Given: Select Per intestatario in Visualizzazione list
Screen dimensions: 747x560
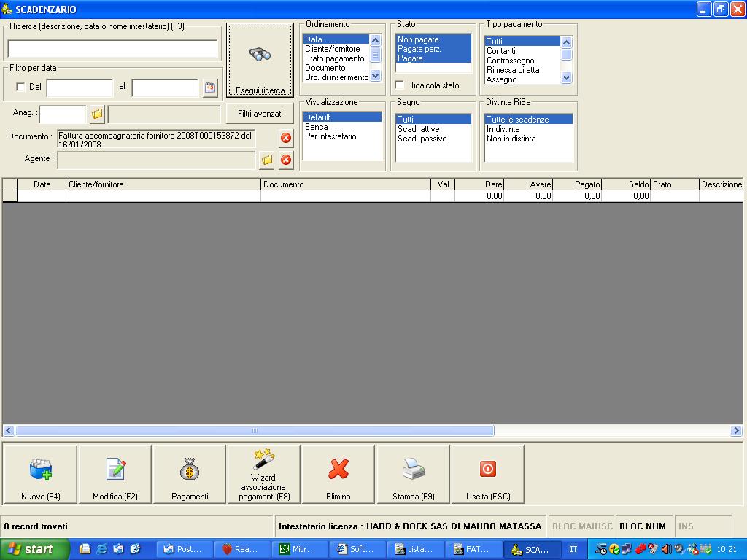Looking at the screenshot, I should pyautogui.click(x=330, y=136).
